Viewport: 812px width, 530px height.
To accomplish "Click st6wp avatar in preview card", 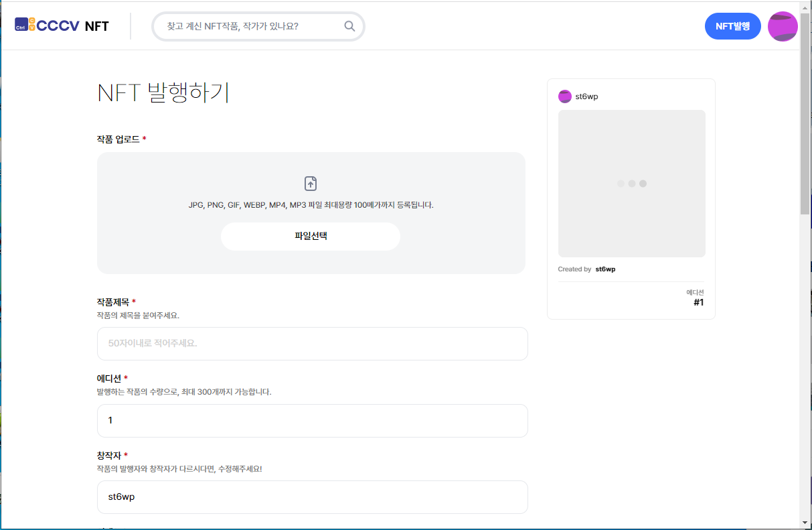I will click(565, 96).
